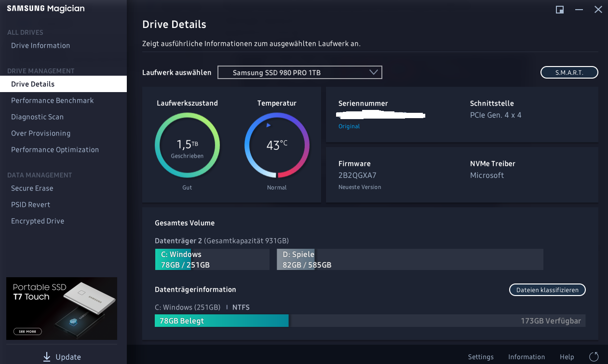Click the PCIe Gen. 4 x 4 value
Image resolution: width=608 pixels, height=364 pixels.
(x=496, y=115)
